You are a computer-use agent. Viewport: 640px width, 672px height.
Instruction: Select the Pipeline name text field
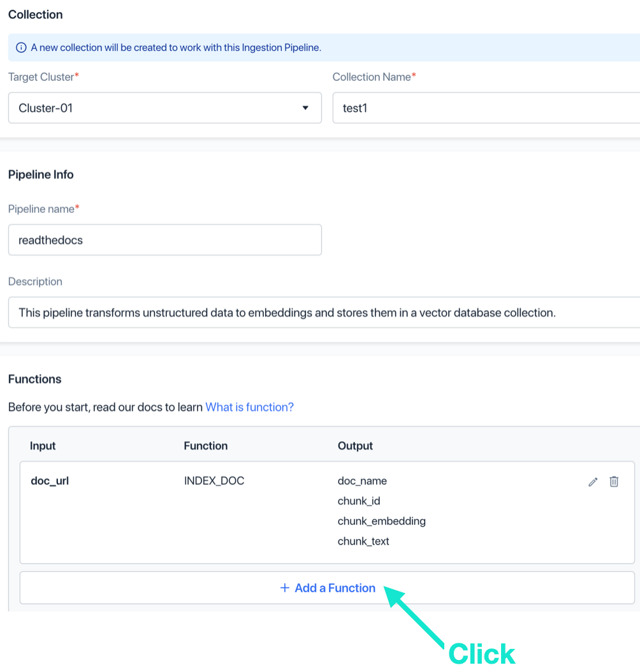165,240
